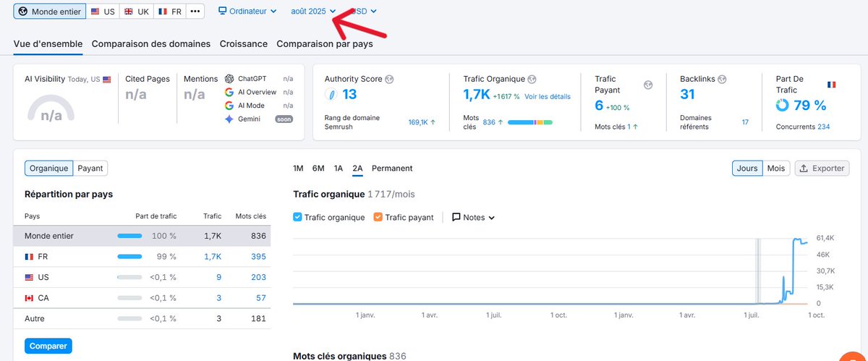Click the Comparer button
The width and height of the screenshot is (868, 361).
pos(49,346)
